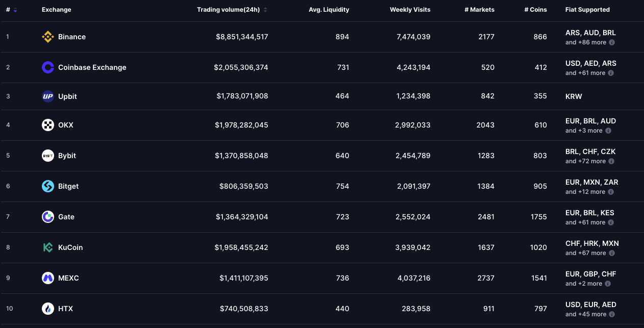Click the Bybit logo icon
644x328 pixels.
click(x=48, y=156)
